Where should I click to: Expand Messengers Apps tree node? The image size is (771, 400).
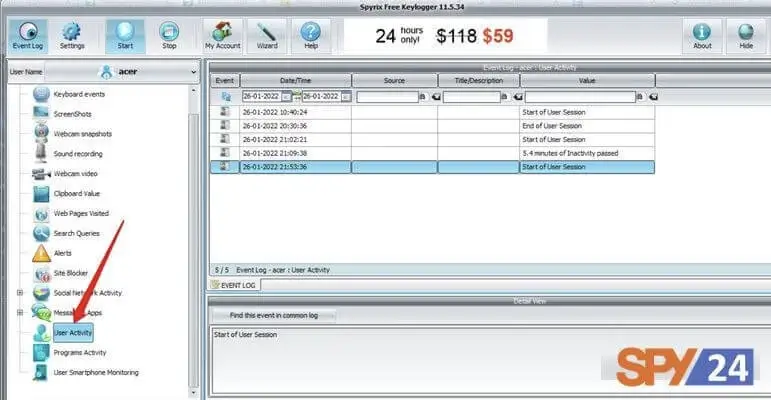coord(20,312)
